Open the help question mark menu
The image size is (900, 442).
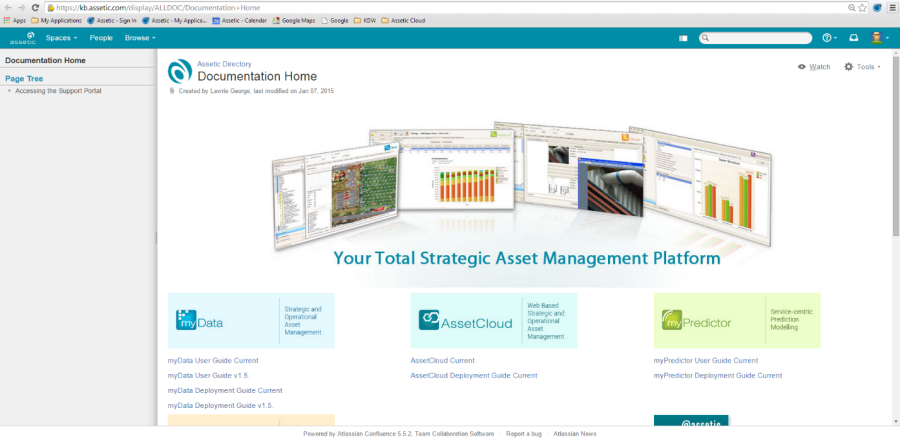829,38
